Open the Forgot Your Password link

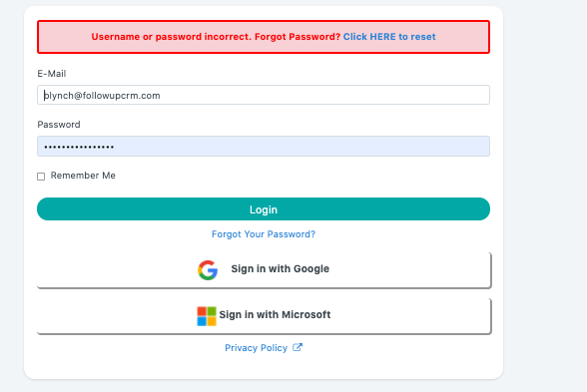pyautogui.click(x=264, y=234)
